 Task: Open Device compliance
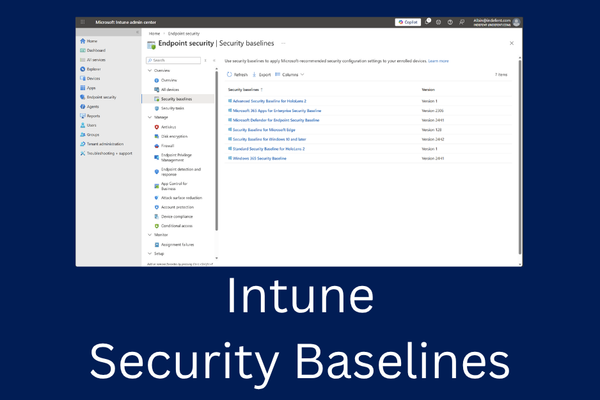173,217
